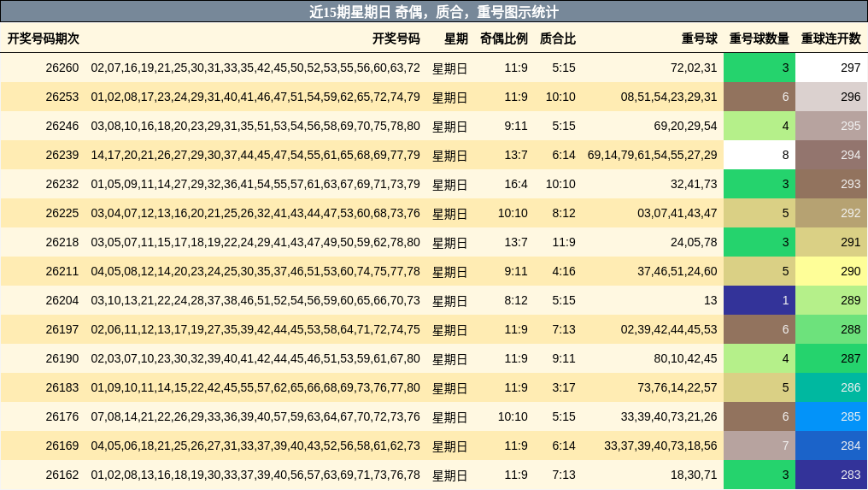Viewport: 868px width, 490px height.
Task: Click the yellow cell showing 290
Action: click(831, 272)
